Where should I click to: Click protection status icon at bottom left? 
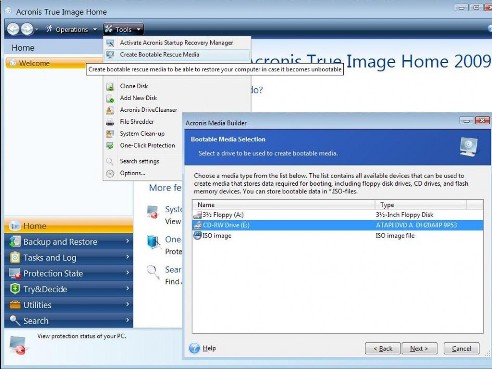(18, 345)
